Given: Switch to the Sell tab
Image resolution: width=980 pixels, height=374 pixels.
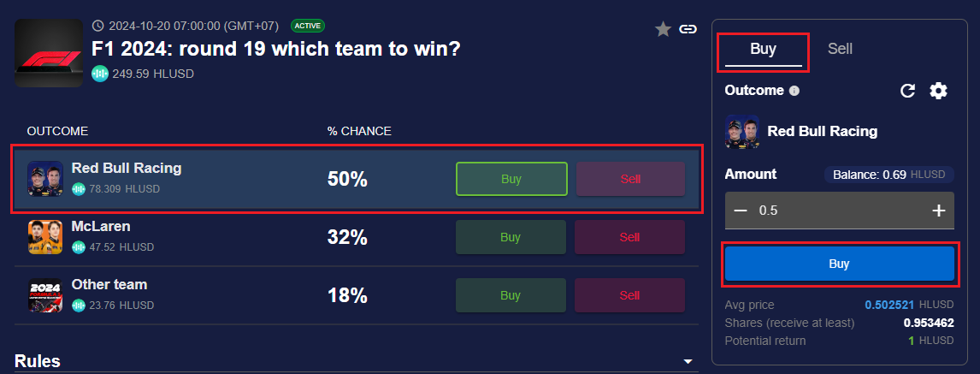Looking at the screenshot, I should tap(840, 49).
